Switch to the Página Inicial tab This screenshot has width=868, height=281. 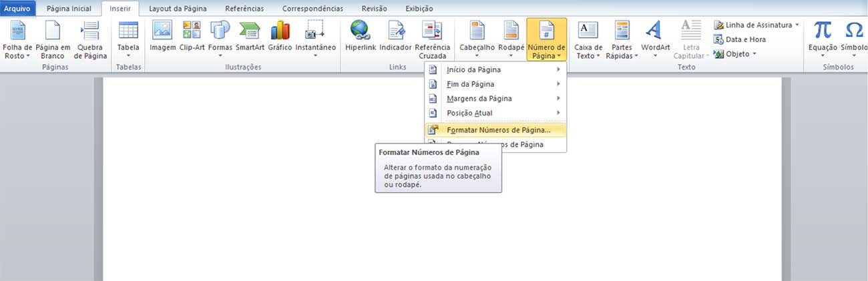coord(69,9)
